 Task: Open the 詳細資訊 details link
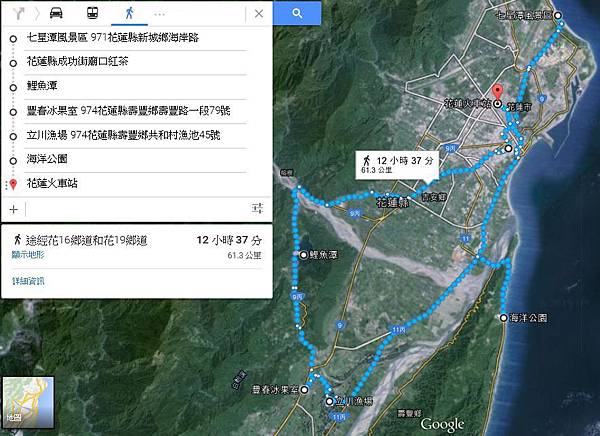tap(28, 281)
